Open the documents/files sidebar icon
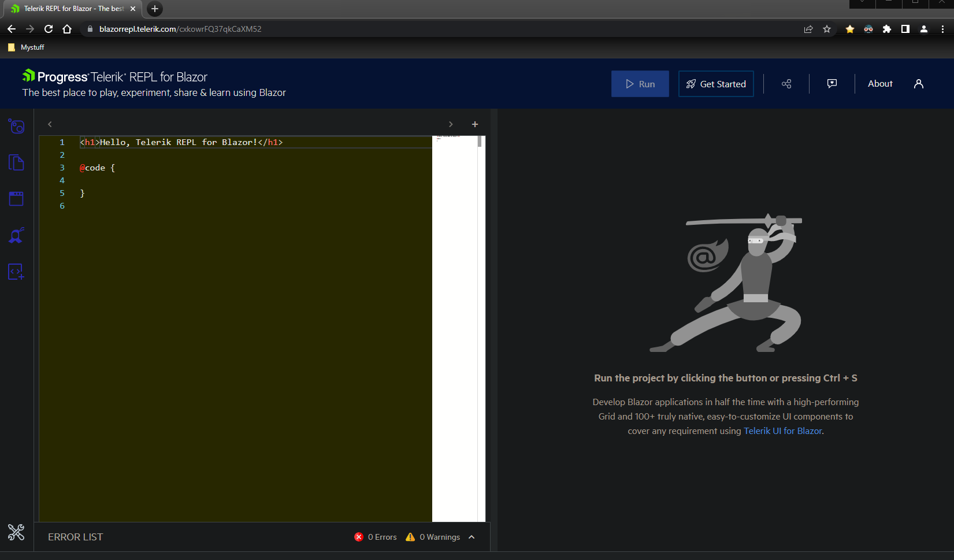 pyautogui.click(x=16, y=162)
